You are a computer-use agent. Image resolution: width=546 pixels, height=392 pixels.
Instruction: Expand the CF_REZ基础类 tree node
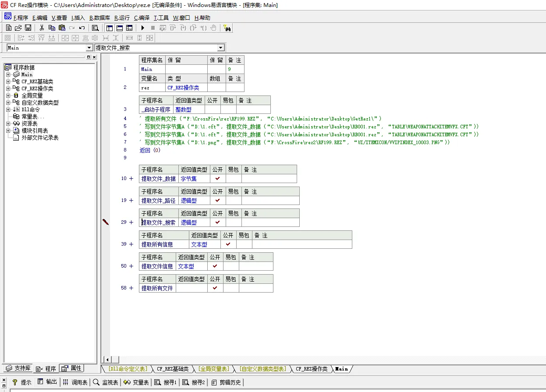pyautogui.click(x=8, y=81)
